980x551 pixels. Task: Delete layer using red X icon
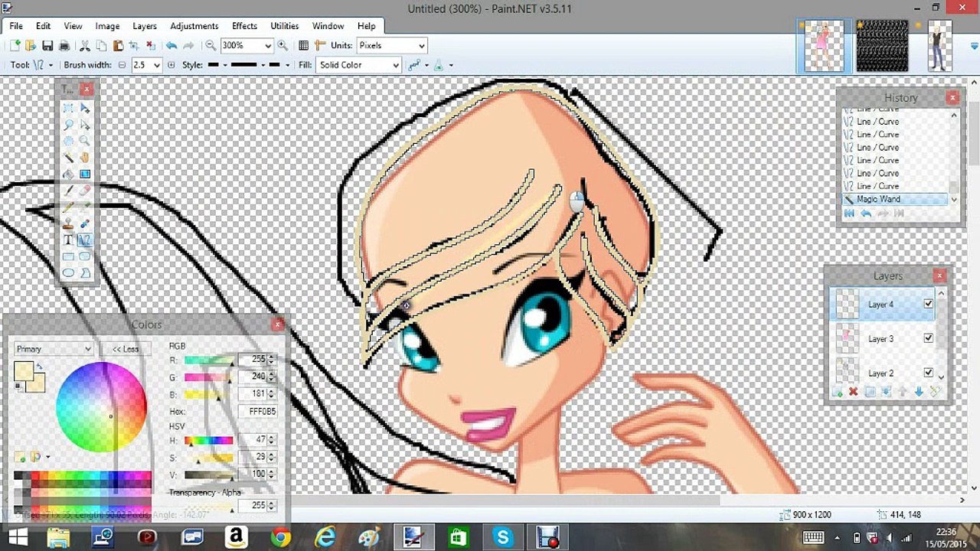pyautogui.click(x=853, y=392)
